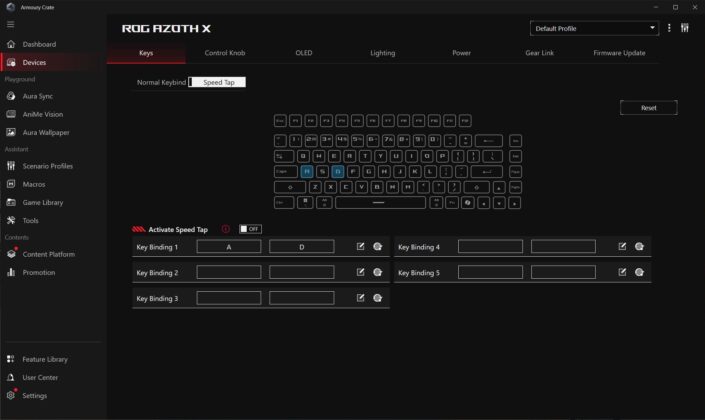The image size is (705, 420).
Task: Edit Key Binding 1
Action: coord(360,246)
